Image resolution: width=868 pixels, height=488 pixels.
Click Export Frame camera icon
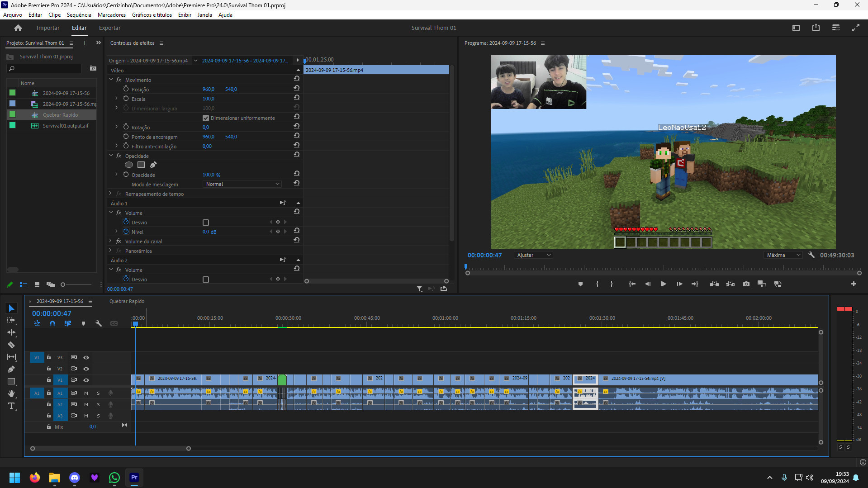click(746, 284)
